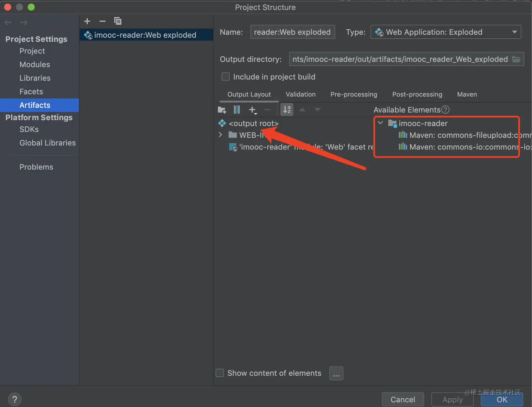Toggle Show content of elements checkbox
The height and width of the screenshot is (407, 532).
pos(220,373)
